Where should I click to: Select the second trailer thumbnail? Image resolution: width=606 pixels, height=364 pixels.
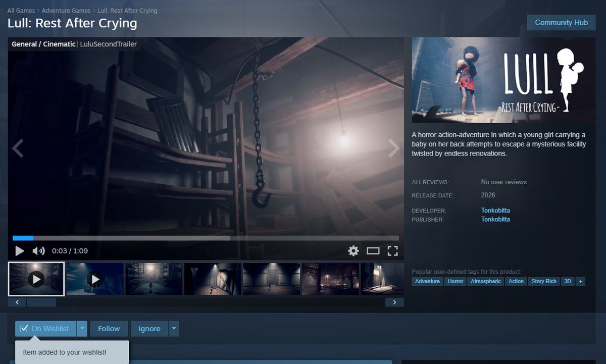point(95,279)
